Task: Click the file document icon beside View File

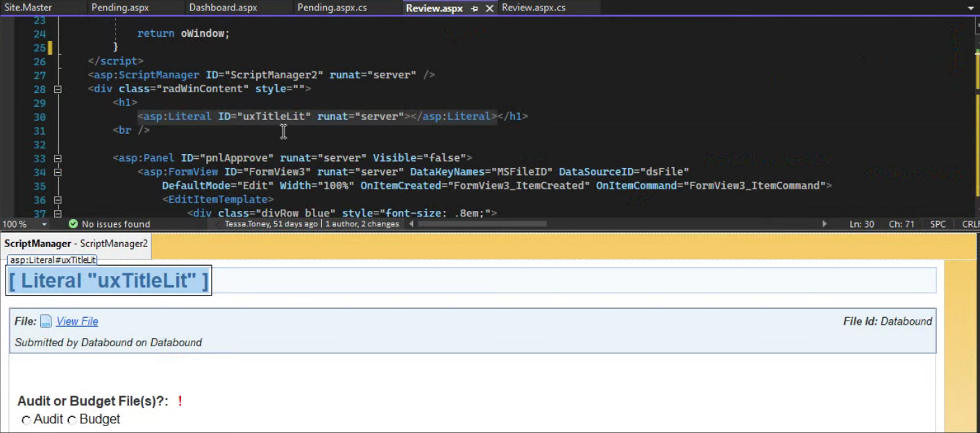Action: pyautogui.click(x=46, y=321)
